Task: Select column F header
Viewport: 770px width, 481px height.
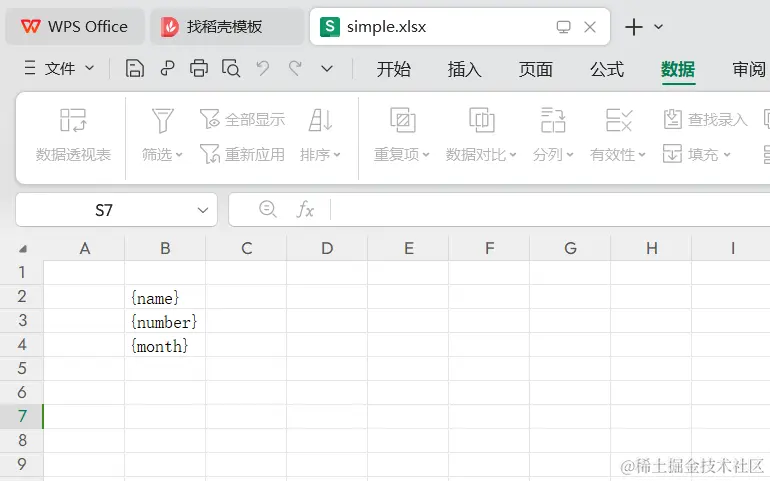Action: pos(489,248)
